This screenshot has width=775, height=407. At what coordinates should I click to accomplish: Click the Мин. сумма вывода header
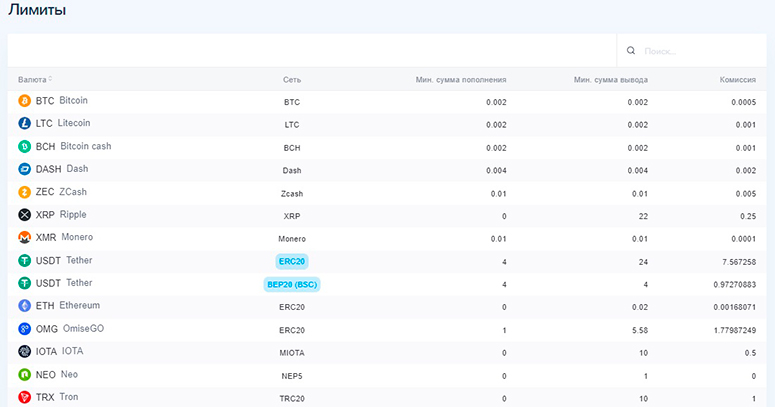coord(610,80)
